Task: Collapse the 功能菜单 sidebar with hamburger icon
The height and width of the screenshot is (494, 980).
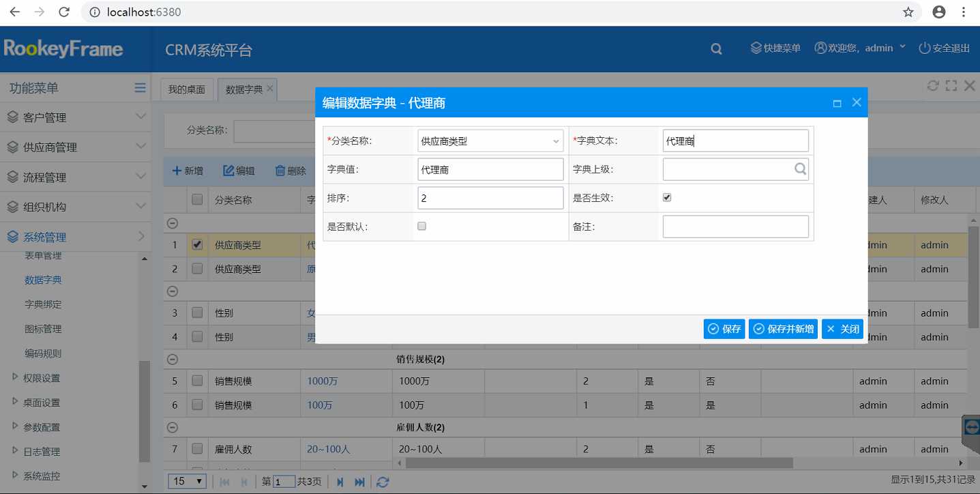Action: (140, 87)
